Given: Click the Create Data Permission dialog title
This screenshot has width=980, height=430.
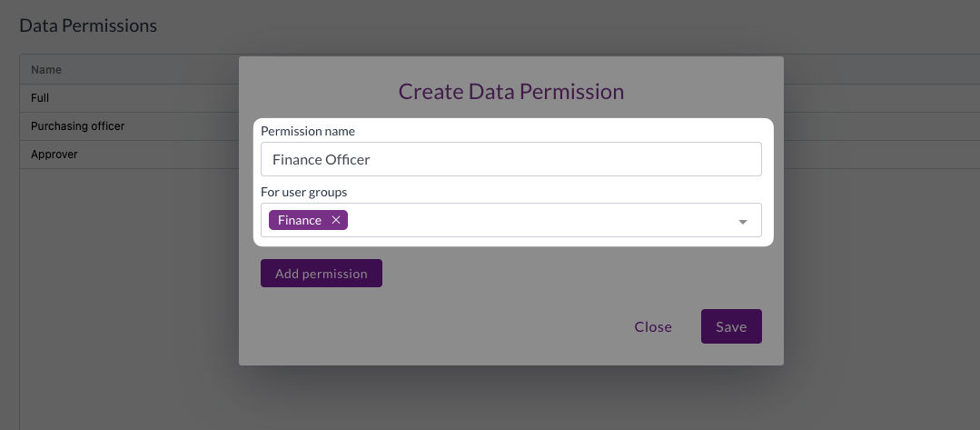Looking at the screenshot, I should coord(510,91).
